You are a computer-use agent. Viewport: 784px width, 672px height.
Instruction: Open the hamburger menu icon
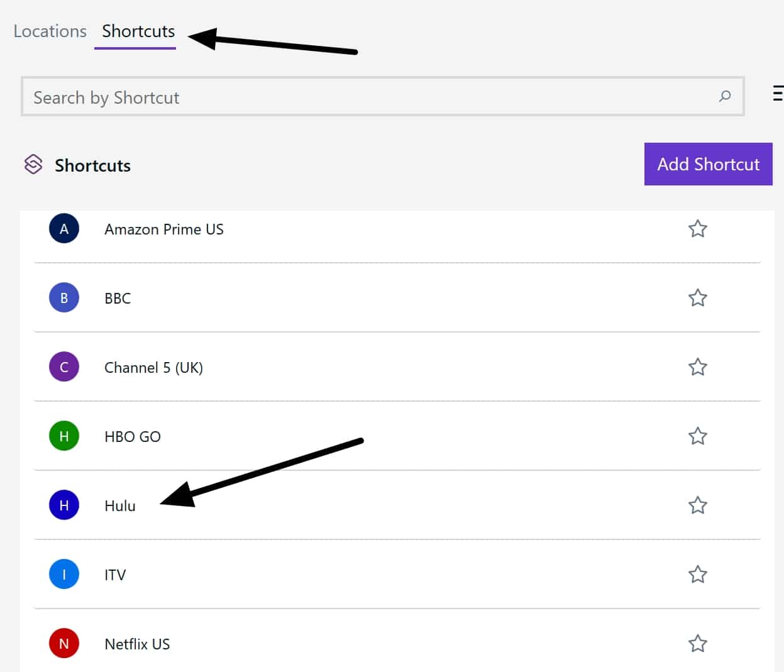778,93
